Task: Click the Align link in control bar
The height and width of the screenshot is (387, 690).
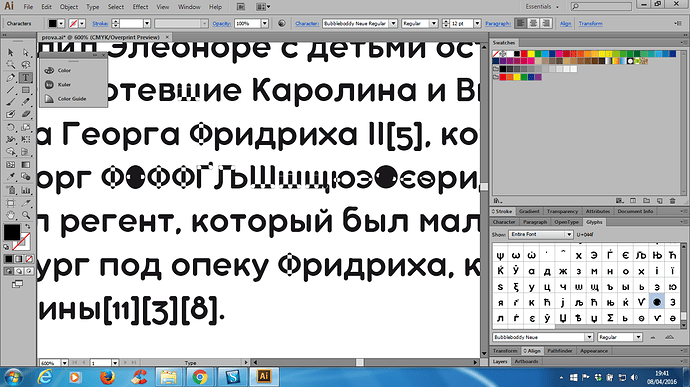Action: (x=565, y=24)
